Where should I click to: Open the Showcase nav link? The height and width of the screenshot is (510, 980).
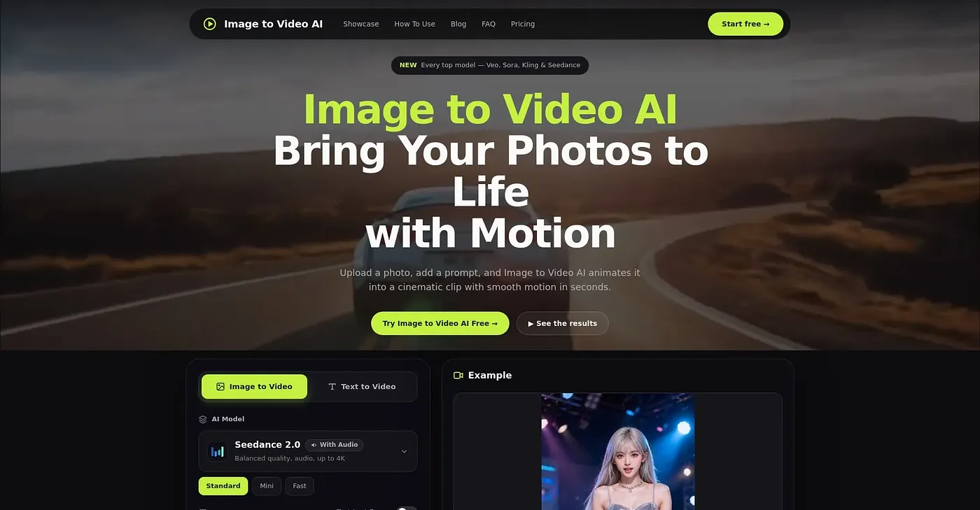click(361, 24)
